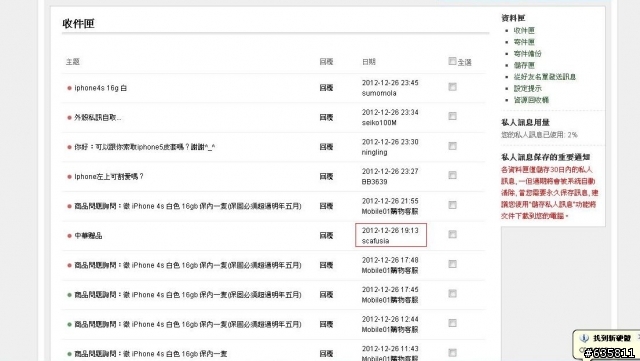
Task: Go to 收件匣 in the 資料匣 sidebar
Action: point(524,30)
